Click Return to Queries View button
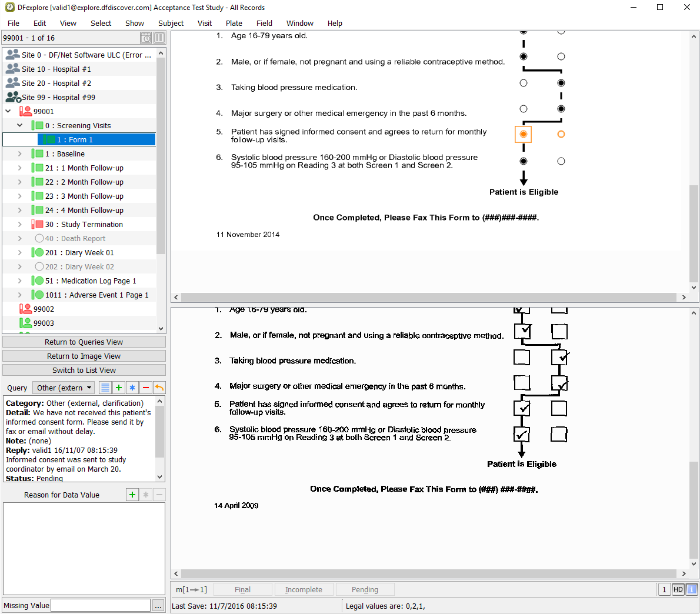Viewport: 700px width, 614px height. [x=84, y=342]
